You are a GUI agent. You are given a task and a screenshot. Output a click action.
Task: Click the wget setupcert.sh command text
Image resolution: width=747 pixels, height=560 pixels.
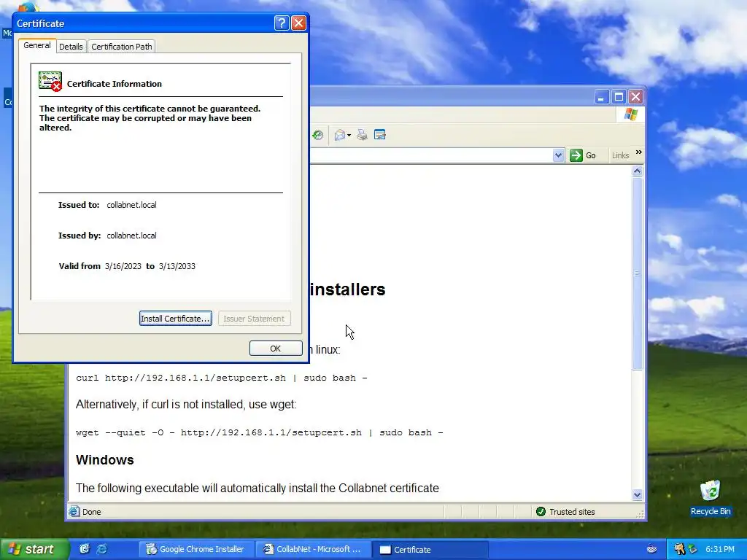point(260,432)
